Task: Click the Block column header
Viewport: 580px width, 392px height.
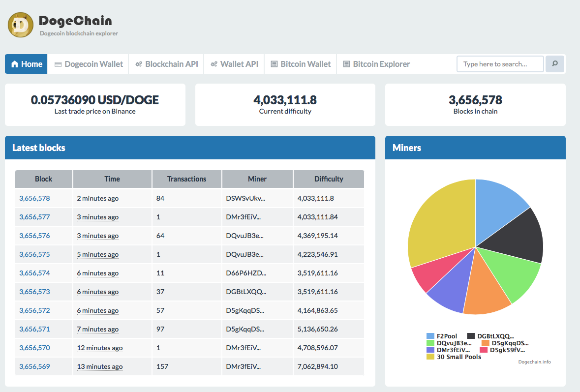Action: click(x=44, y=179)
